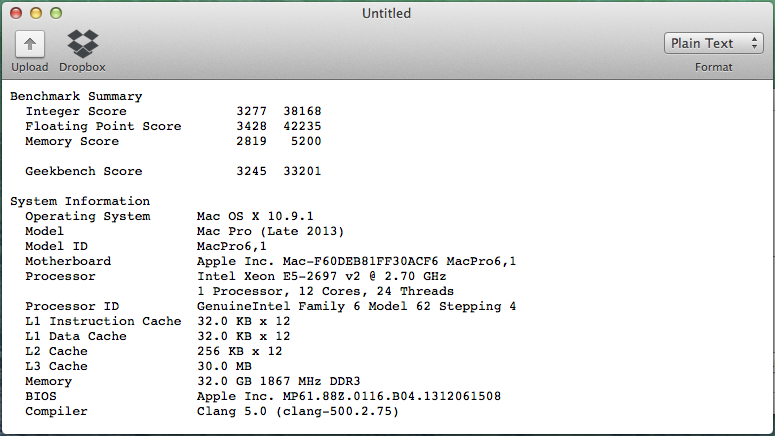The width and height of the screenshot is (775, 436).
Task: Click the 'Motherboard' label
Action: coord(68,261)
